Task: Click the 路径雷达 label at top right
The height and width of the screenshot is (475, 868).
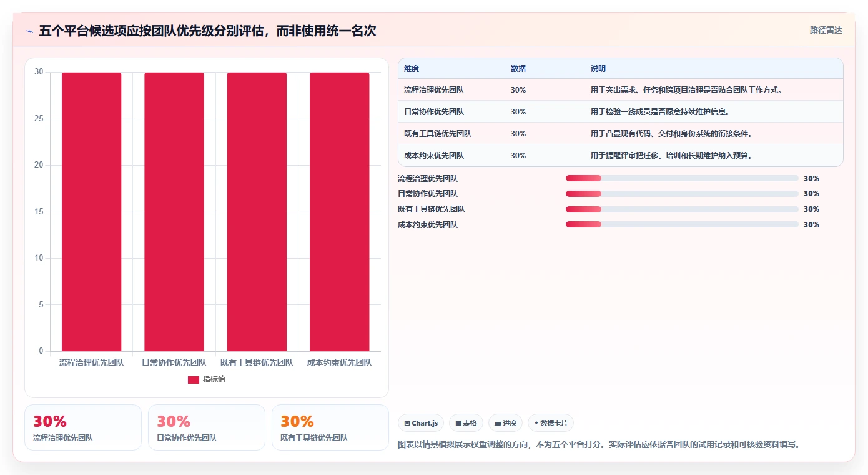Action: tap(826, 30)
